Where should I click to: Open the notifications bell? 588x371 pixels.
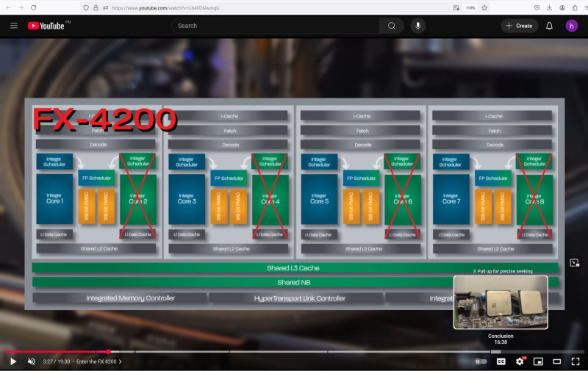pos(549,26)
